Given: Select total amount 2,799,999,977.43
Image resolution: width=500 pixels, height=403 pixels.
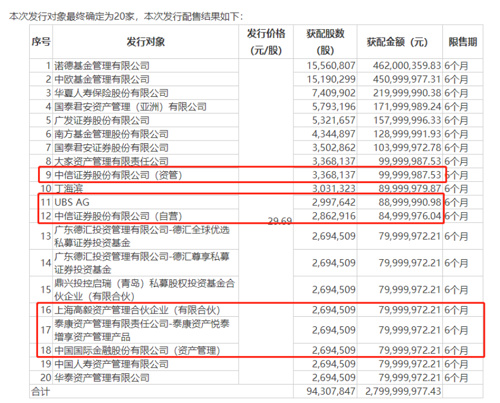Looking at the screenshot, I should (403, 391).
